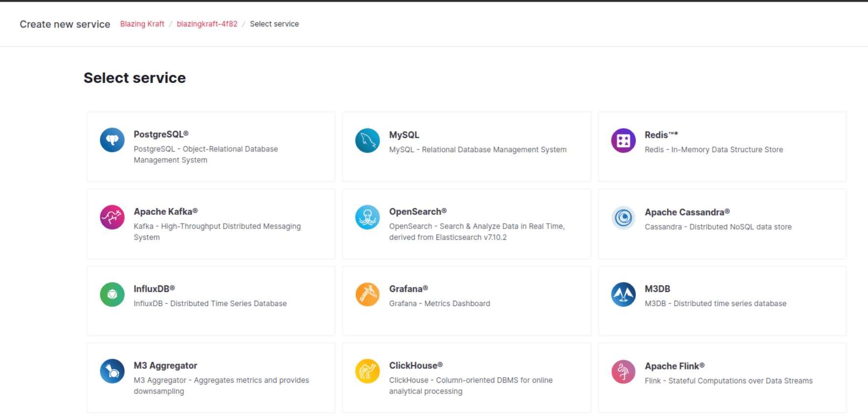The height and width of the screenshot is (418, 868).
Task: Click 'MySQL - Relational Database Management System' text
Action: [478, 150]
